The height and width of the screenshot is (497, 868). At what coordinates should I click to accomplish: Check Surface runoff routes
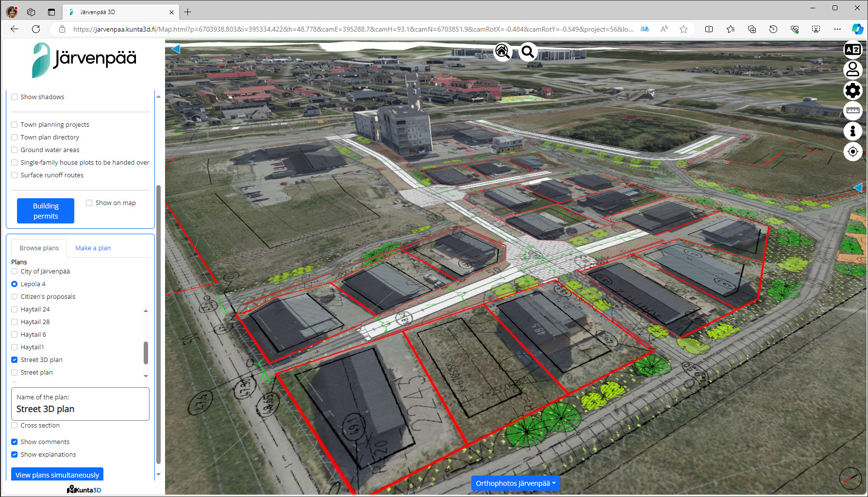click(15, 175)
